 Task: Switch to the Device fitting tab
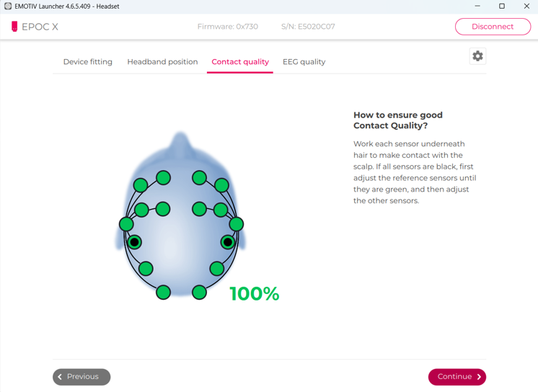tap(88, 62)
